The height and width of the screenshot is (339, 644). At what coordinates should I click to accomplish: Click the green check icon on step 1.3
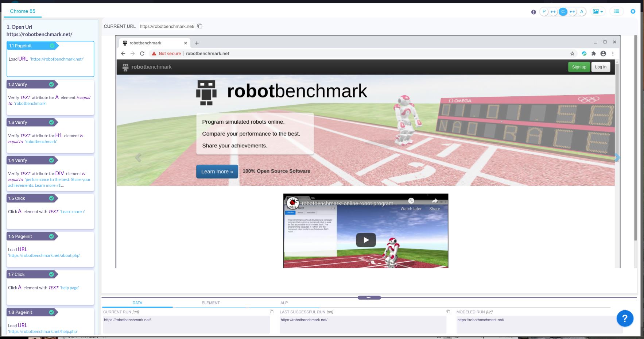click(x=51, y=122)
